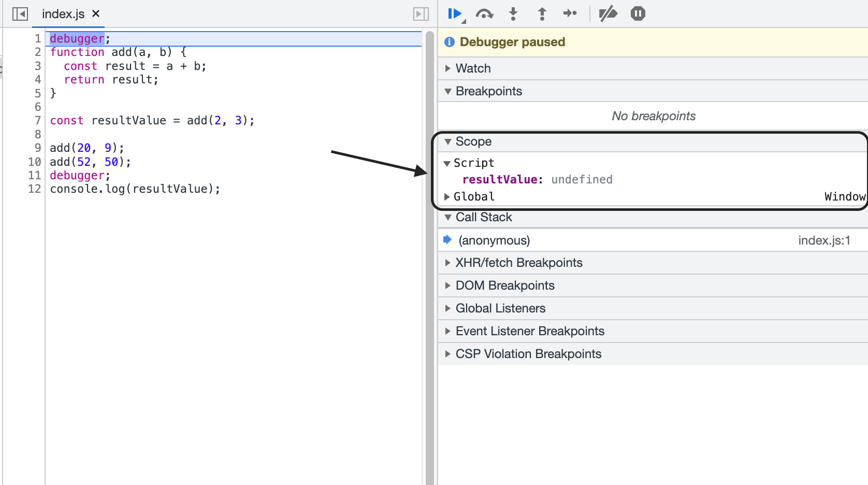Select the (anonymous) call stack frame
868x485 pixels.
653,240
